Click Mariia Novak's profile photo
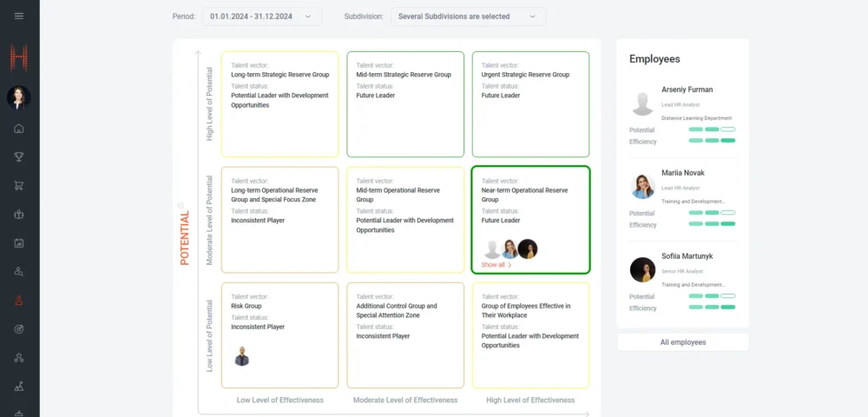The width and height of the screenshot is (868, 417). [642, 187]
